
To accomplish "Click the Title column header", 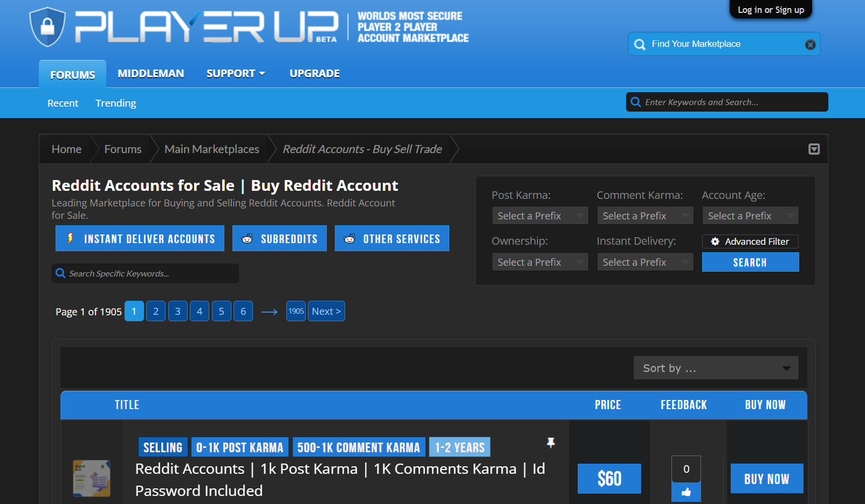I will click(127, 405).
